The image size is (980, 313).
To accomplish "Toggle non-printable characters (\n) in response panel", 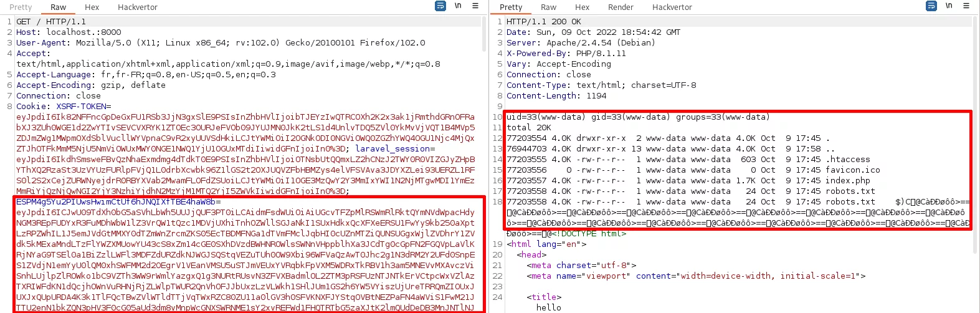I will [x=949, y=6].
